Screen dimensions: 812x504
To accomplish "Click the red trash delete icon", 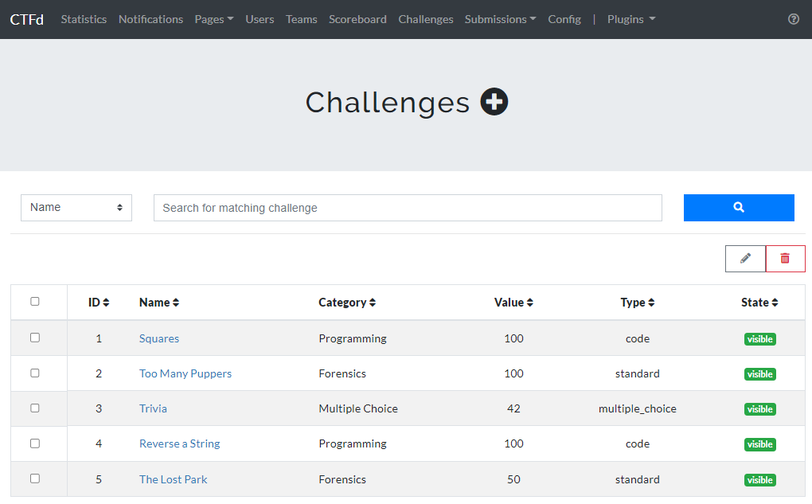I will [785, 258].
